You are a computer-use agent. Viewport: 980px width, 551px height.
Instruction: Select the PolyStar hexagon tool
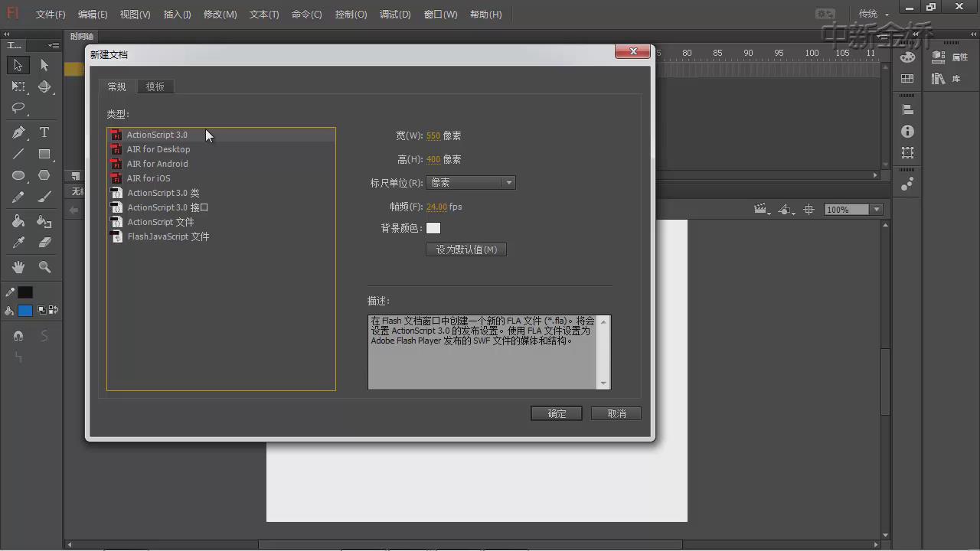tap(44, 175)
